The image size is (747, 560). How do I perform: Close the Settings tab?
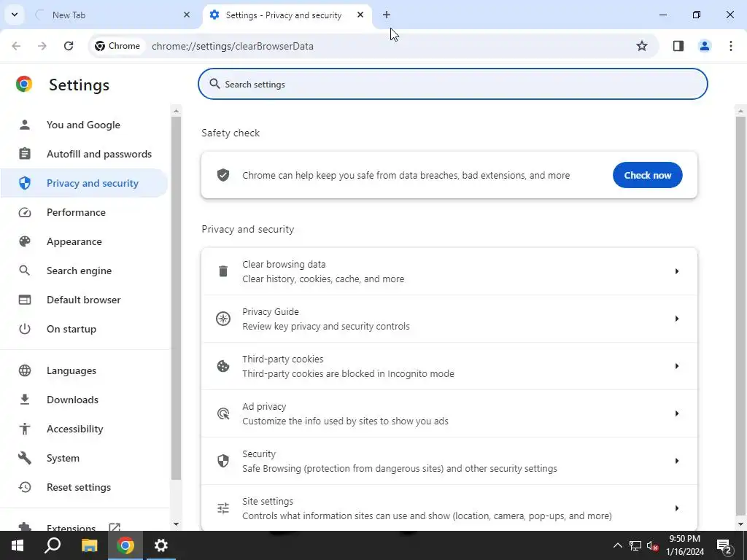point(360,15)
